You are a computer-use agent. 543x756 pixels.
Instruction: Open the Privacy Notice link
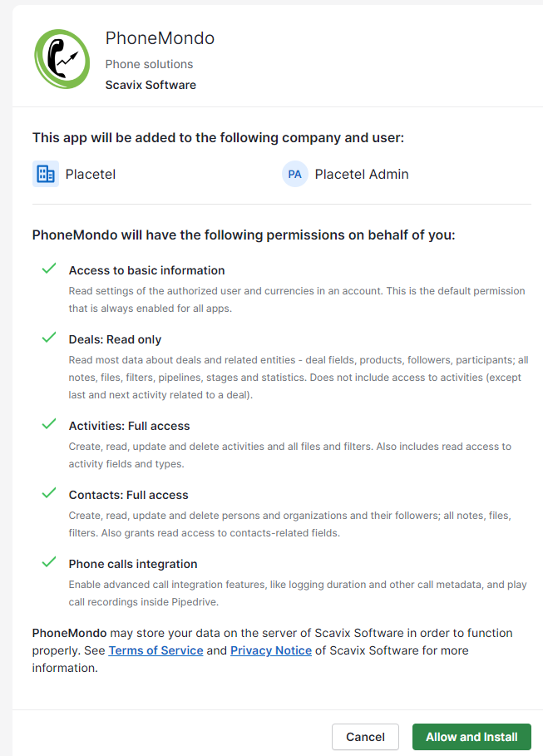(271, 650)
